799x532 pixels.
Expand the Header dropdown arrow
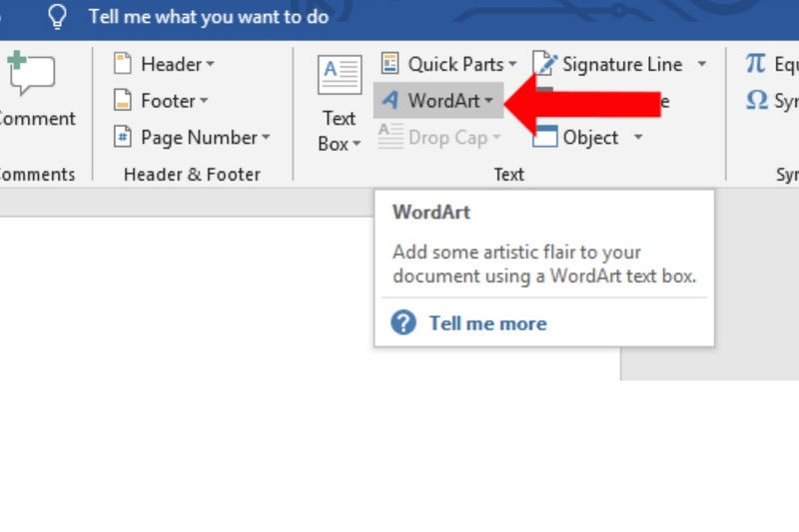coord(210,64)
